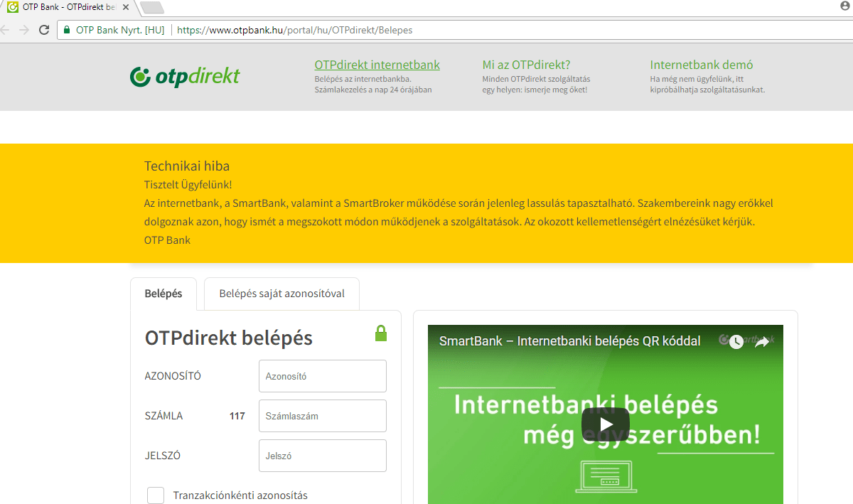853x504 pixels.
Task: Click the OTP Bank Nyrt. [HU] security indicator
Action: pos(114,31)
